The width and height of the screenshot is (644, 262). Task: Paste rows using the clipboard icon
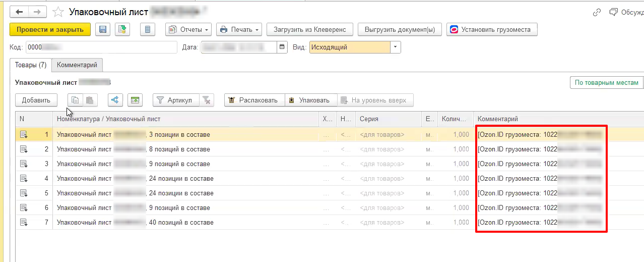89,100
